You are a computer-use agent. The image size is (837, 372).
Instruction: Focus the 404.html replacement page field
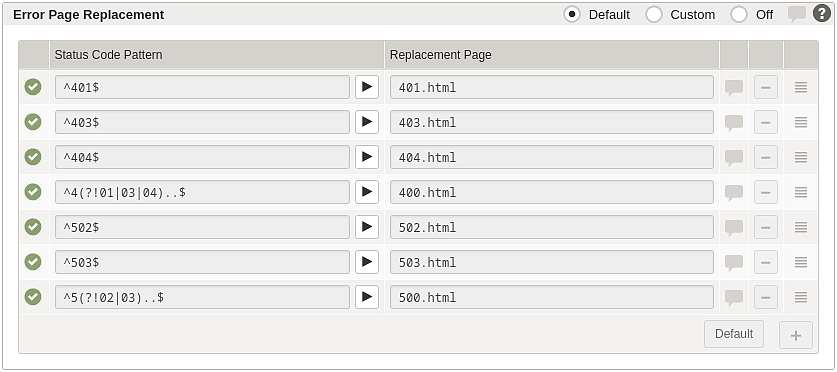[552, 157]
